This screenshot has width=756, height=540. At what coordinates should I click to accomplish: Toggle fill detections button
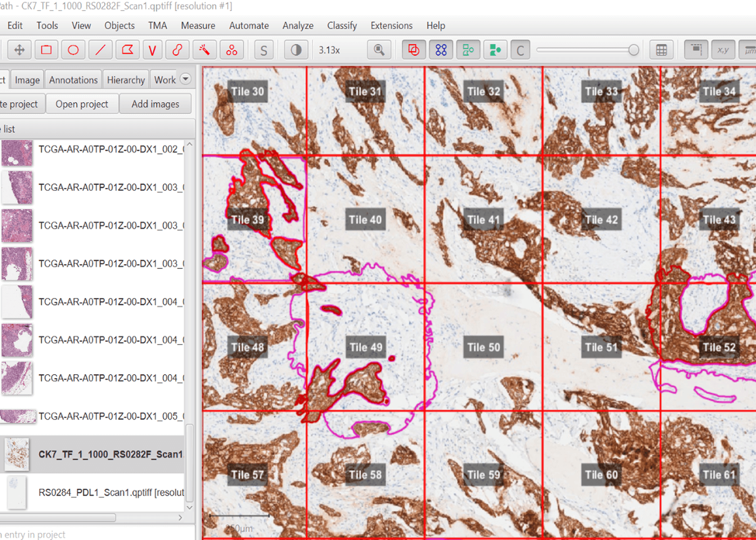click(495, 50)
